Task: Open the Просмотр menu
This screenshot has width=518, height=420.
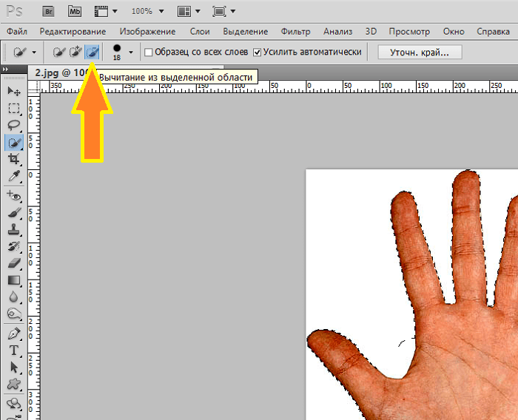Action: point(409,32)
